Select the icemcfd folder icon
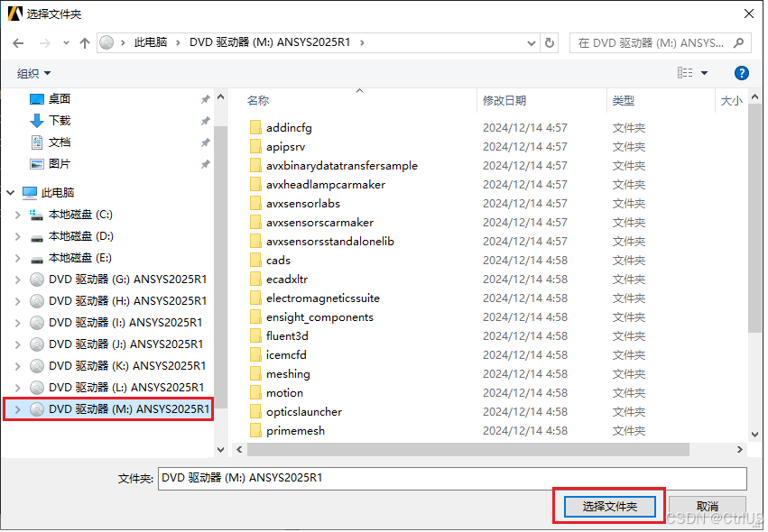The width and height of the screenshot is (768, 532). (255, 355)
